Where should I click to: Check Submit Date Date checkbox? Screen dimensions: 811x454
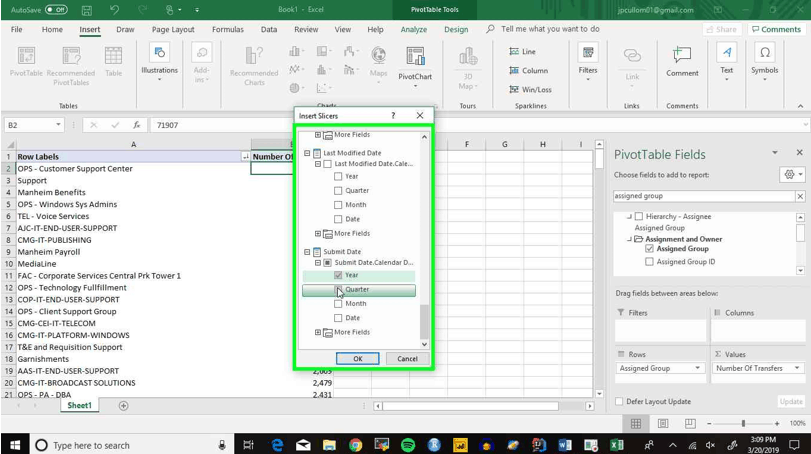338,318
